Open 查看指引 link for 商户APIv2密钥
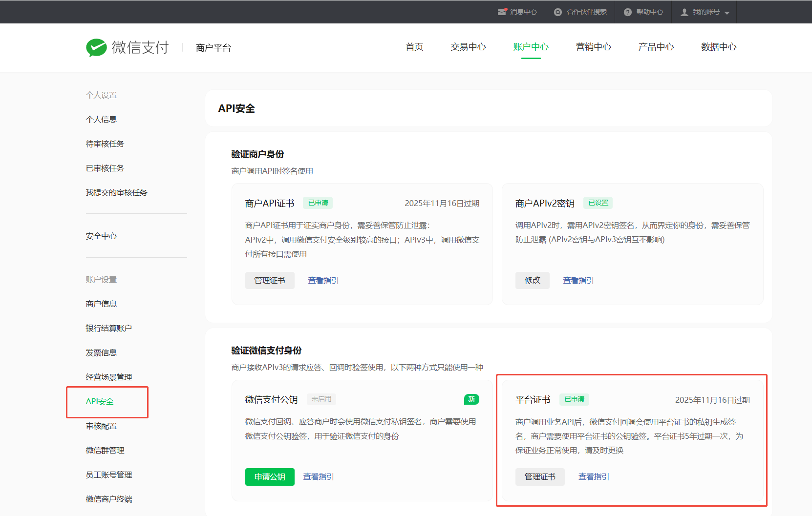The image size is (812, 516). coord(578,280)
